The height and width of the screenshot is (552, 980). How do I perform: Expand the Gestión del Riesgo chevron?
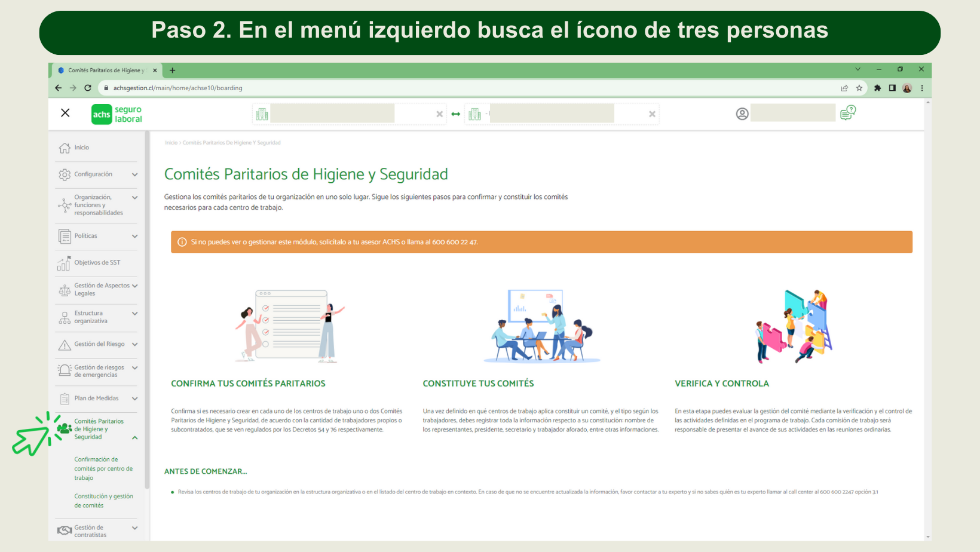pyautogui.click(x=135, y=344)
